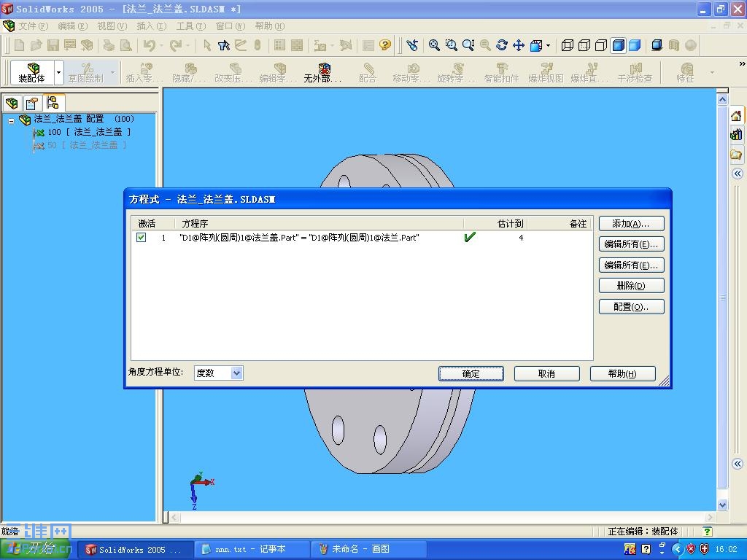
Task: Select configuration 100 [ 法兰_法兰盖 ]
Action: point(89,132)
